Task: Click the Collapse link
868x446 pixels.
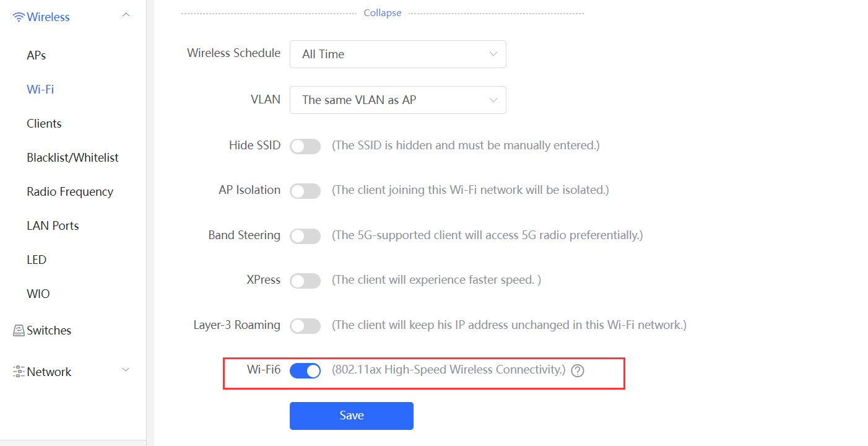Action: click(383, 13)
